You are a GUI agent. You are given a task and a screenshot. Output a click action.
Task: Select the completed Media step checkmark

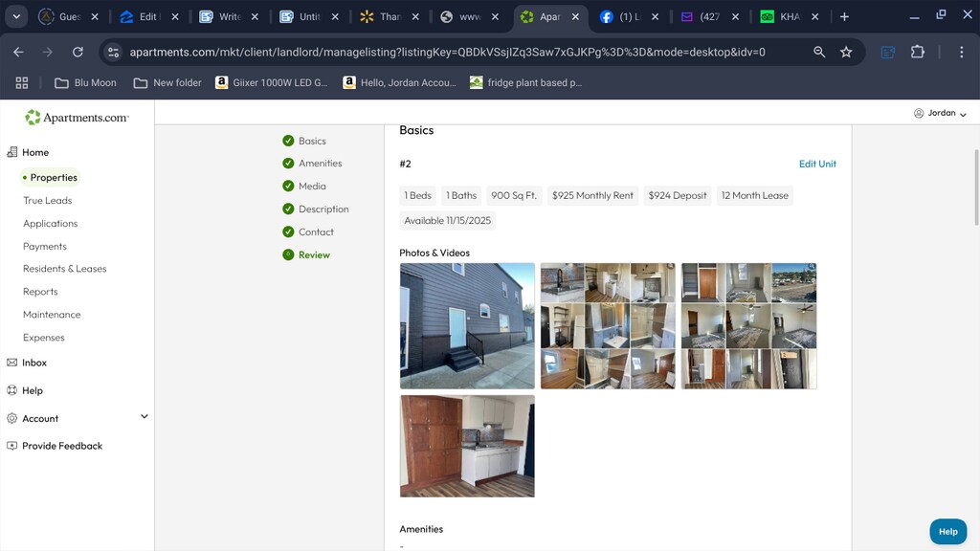point(288,187)
